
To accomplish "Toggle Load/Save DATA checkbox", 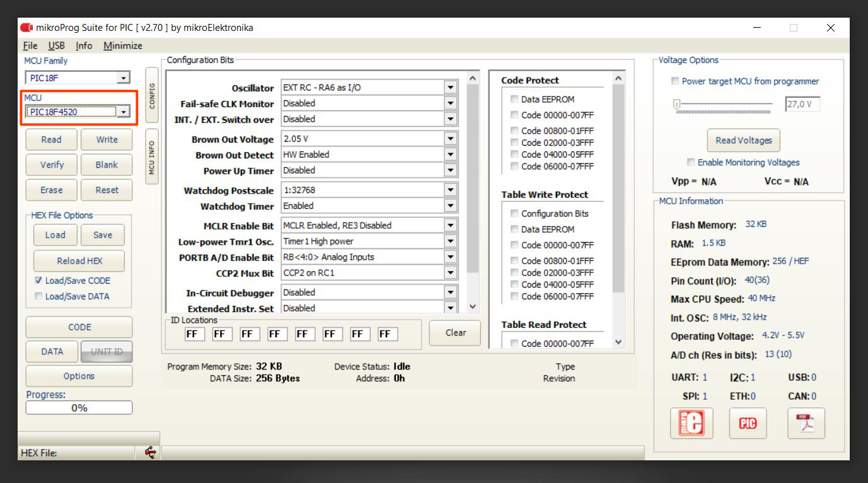I will [x=39, y=296].
